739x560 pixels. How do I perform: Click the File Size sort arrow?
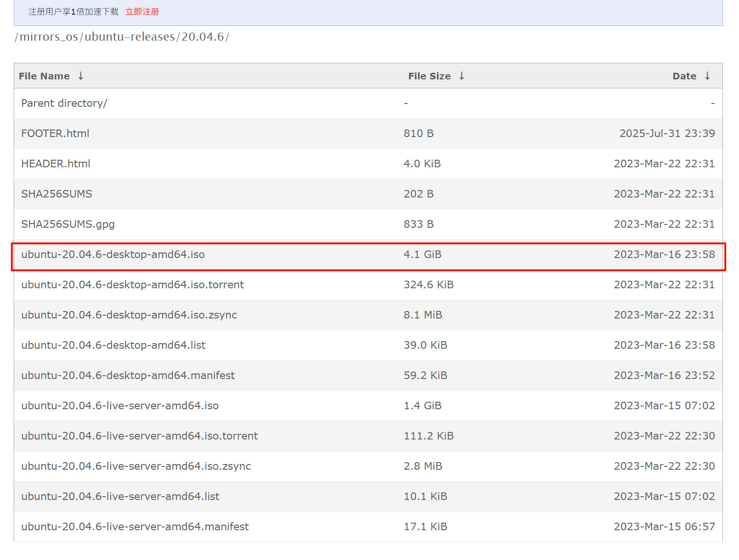tap(462, 76)
